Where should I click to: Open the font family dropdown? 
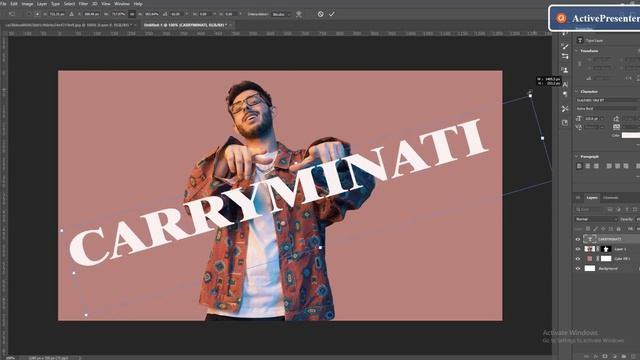608,100
